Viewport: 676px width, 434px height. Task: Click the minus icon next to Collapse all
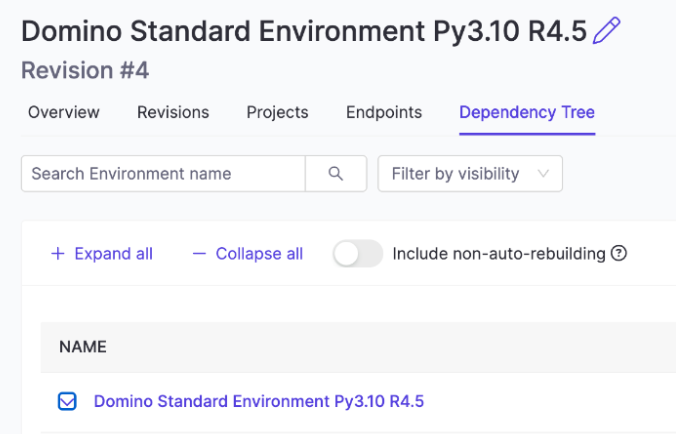coord(199,254)
